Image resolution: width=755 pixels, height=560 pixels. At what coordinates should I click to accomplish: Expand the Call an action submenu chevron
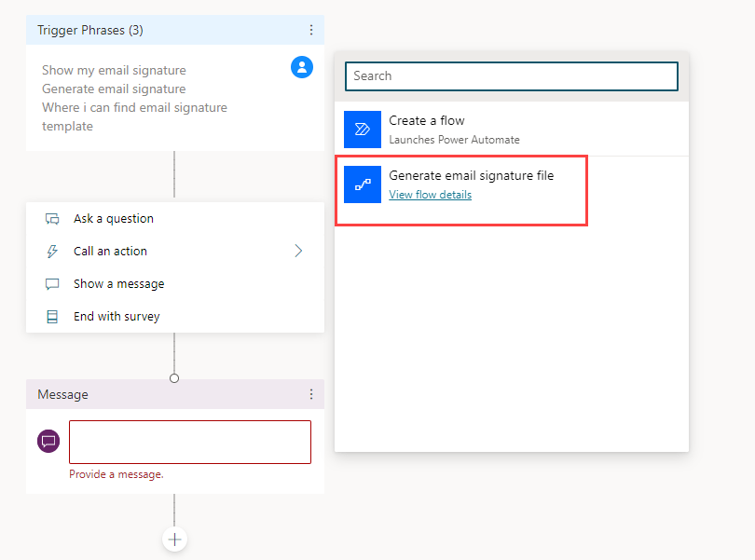(x=298, y=252)
